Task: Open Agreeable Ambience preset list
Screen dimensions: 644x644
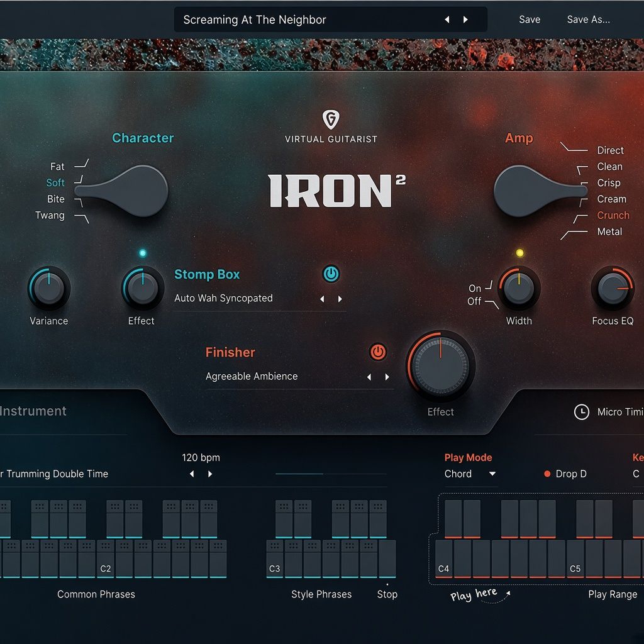Action: click(252, 376)
